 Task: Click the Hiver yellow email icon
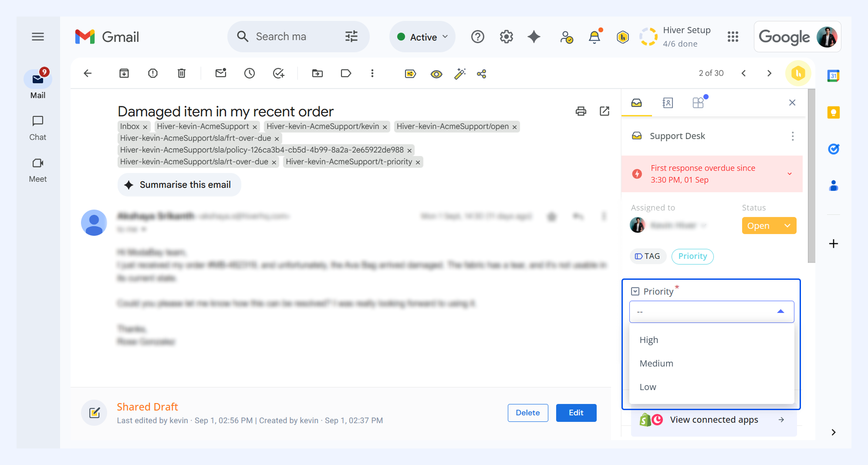(x=410, y=74)
